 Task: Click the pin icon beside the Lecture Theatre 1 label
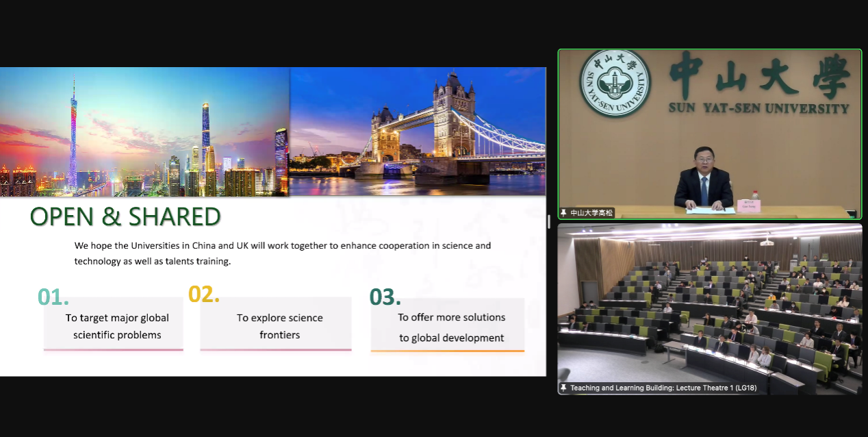tap(564, 388)
